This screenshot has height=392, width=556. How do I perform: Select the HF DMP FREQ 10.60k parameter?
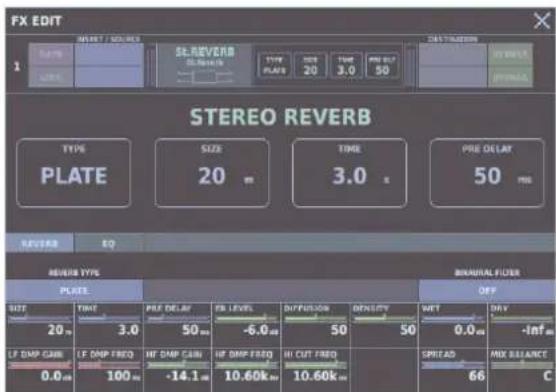(x=246, y=370)
